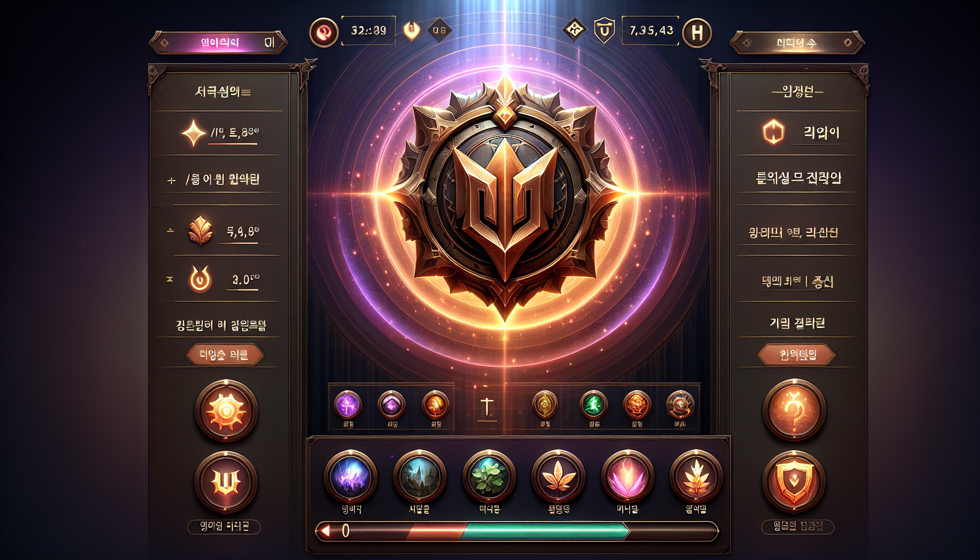The width and height of the screenshot is (980, 560).
Task: Select the pink flame orb
Action: (x=627, y=476)
